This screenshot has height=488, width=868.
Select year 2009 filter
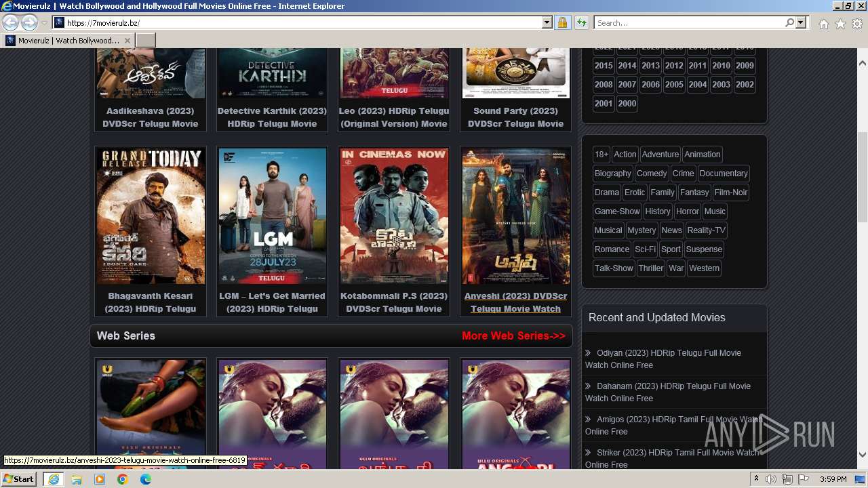pyautogui.click(x=745, y=66)
